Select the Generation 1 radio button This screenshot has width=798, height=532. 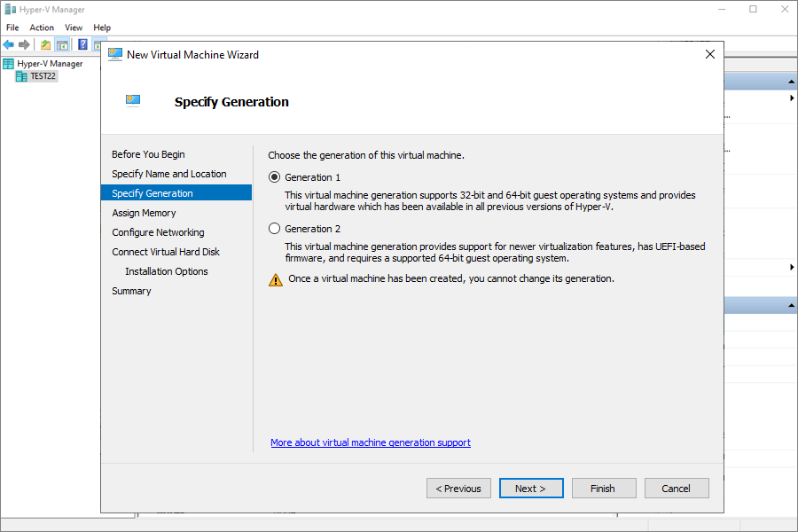[274, 177]
